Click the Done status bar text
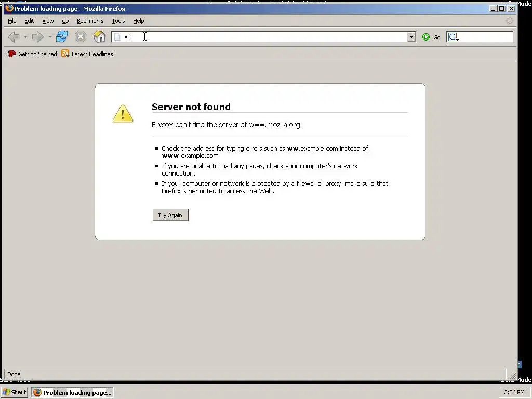Image resolution: width=532 pixels, height=399 pixels. pyautogui.click(x=14, y=374)
